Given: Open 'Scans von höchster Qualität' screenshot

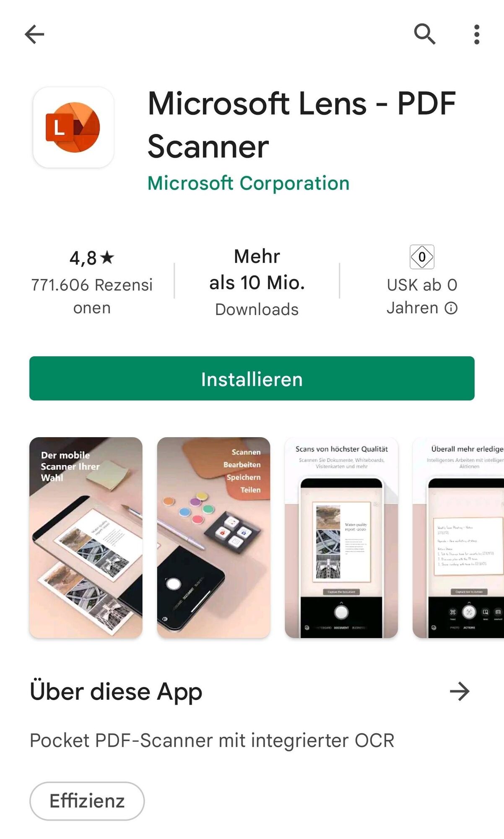Looking at the screenshot, I should (x=341, y=537).
